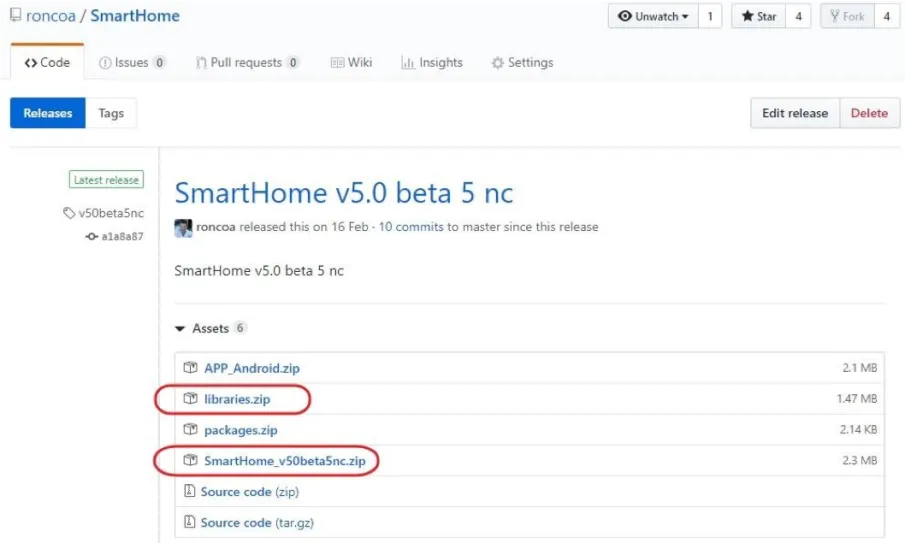This screenshot has height=543, width=905.
Task: Click the SmartHome v5.0 beta 5 nc description text
Action: pos(259,271)
